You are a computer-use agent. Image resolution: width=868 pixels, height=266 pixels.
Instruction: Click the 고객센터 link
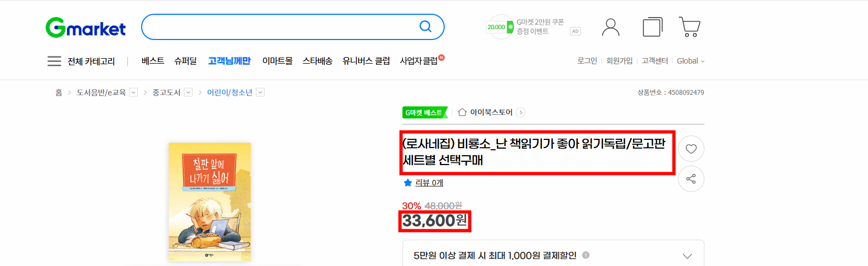(655, 61)
